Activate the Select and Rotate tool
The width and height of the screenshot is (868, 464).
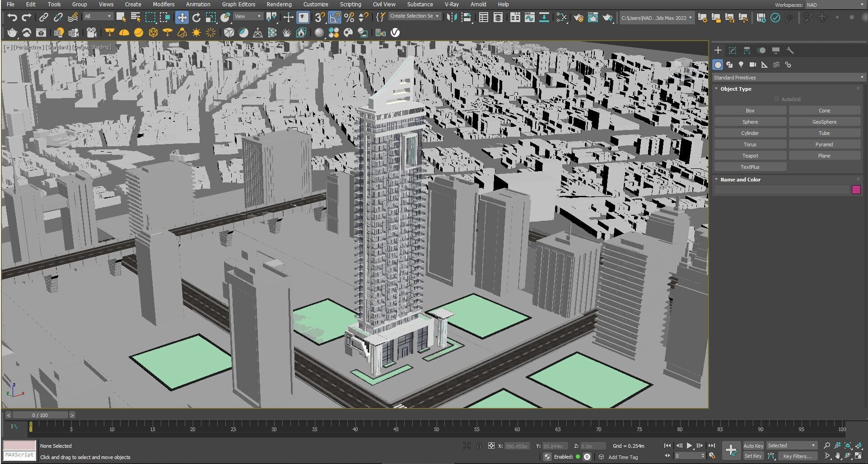[196, 18]
